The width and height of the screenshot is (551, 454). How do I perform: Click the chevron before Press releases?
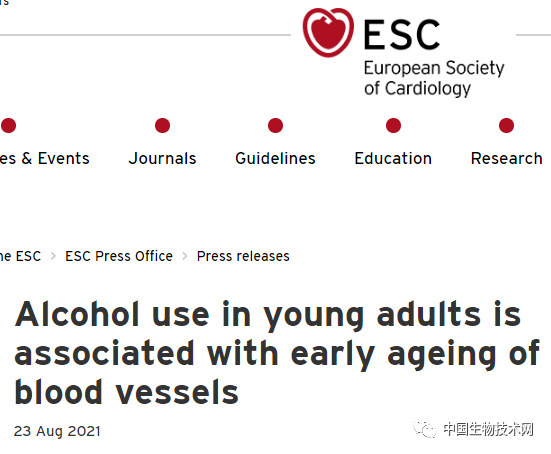185,256
